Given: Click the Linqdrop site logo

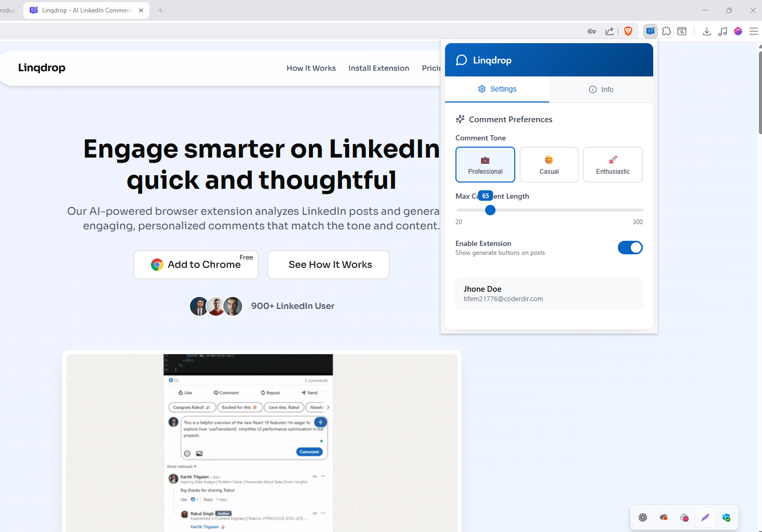Looking at the screenshot, I should tap(42, 68).
